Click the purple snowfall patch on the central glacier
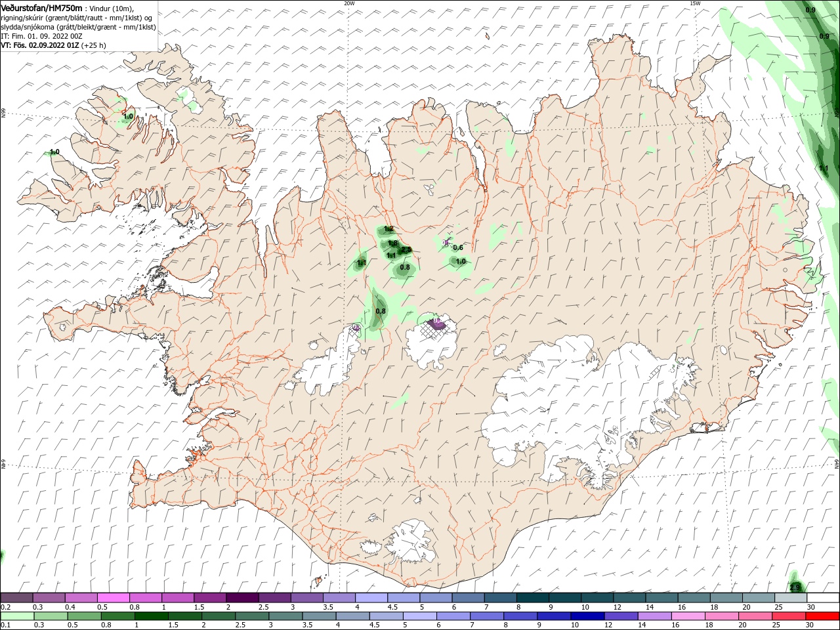Viewport: 840px width, 630px height. click(x=436, y=323)
